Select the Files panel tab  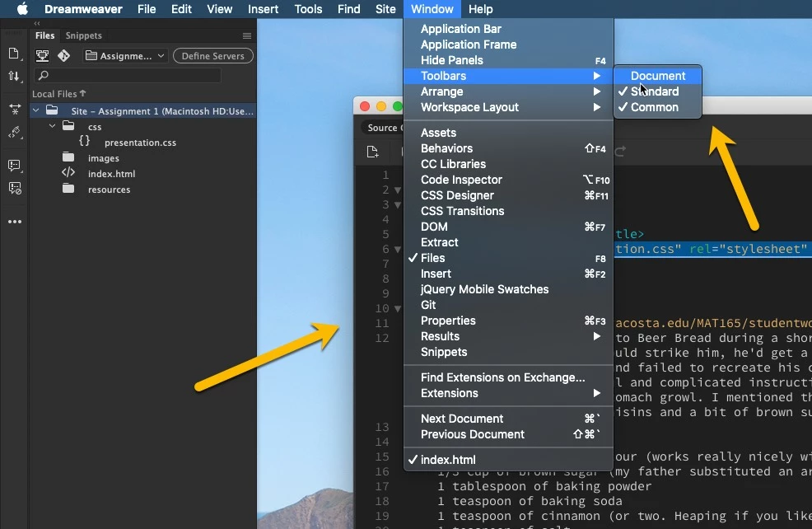pyautogui.click(x=44, y=35)
